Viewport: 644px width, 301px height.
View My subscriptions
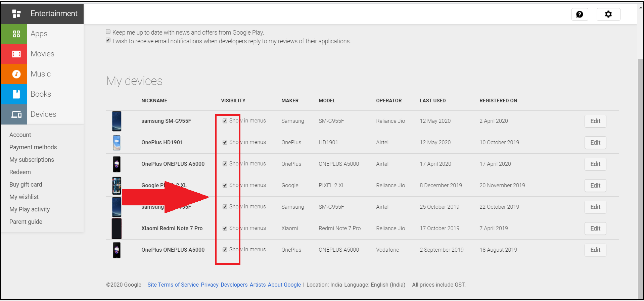point(32,160)
